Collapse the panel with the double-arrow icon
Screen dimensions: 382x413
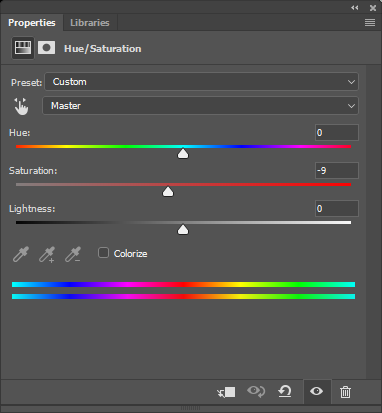pos(354,8)
